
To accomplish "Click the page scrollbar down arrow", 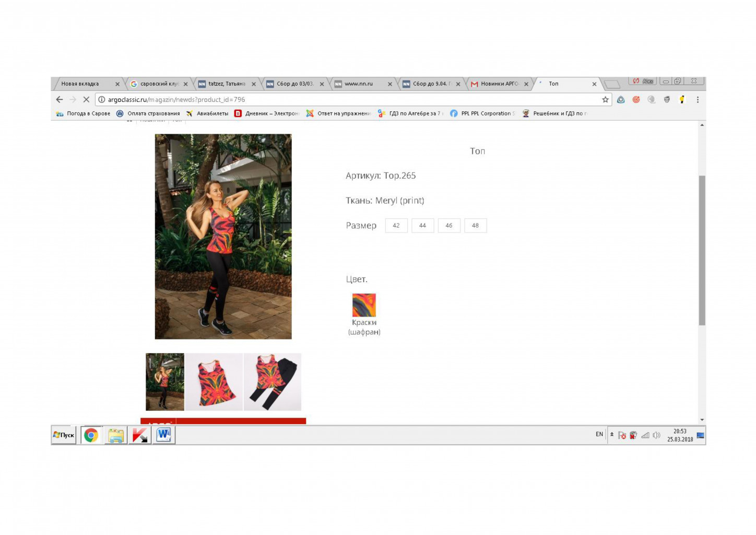I will point(702,420).
